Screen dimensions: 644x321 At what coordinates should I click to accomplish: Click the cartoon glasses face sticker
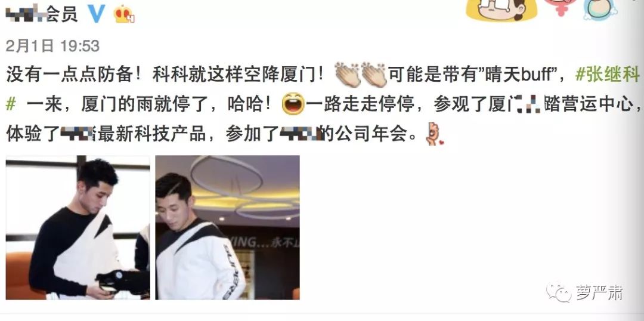(x=501, y=10)
